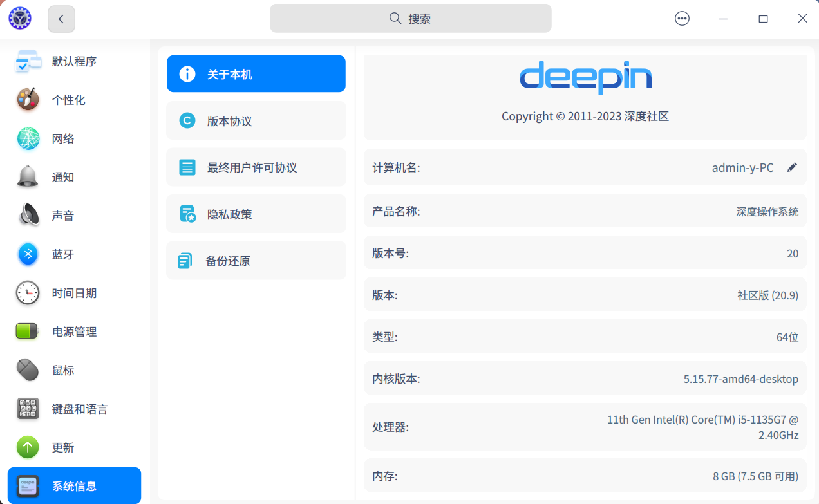
Task: Click the 搜索 search field
Action: click(x=410, y=18)
